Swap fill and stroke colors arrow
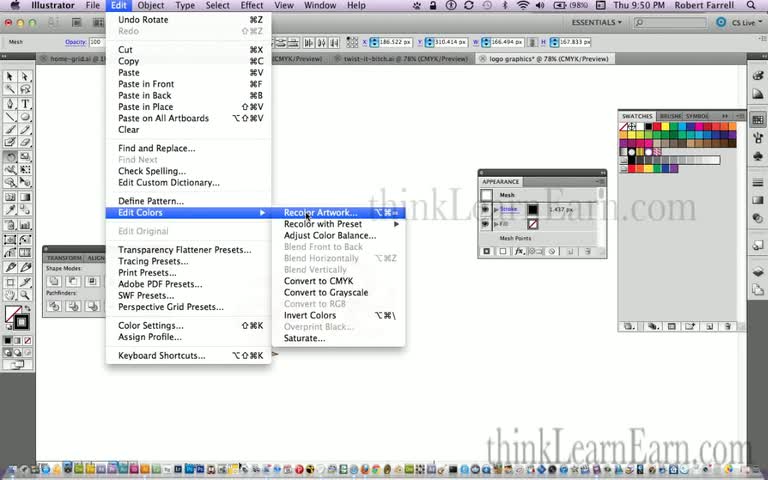Image resolution: width=768 pixels, height=480 pixels. coord(28,309)
